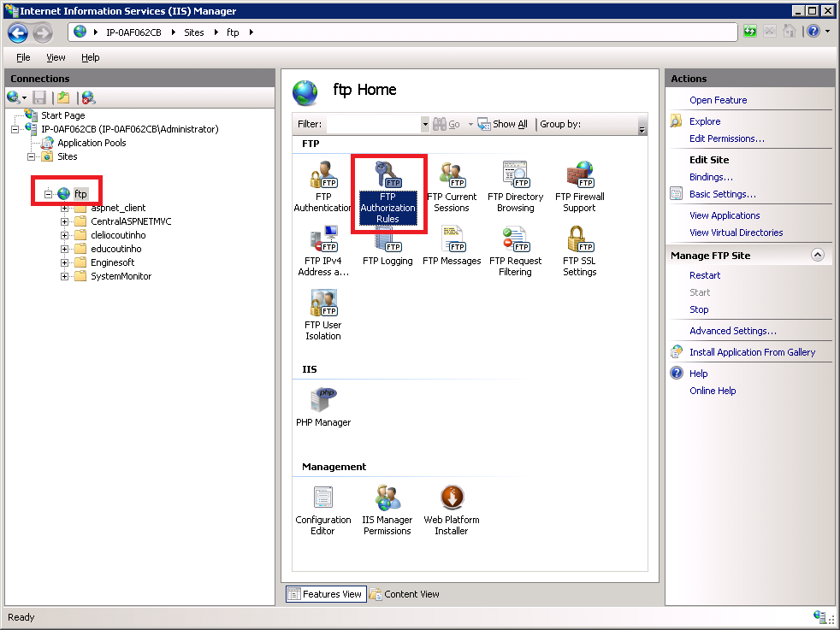Open FTP IPv4 Address restrictions feature
The width and height of the screenshot is (840, 630).
point(323,251)
